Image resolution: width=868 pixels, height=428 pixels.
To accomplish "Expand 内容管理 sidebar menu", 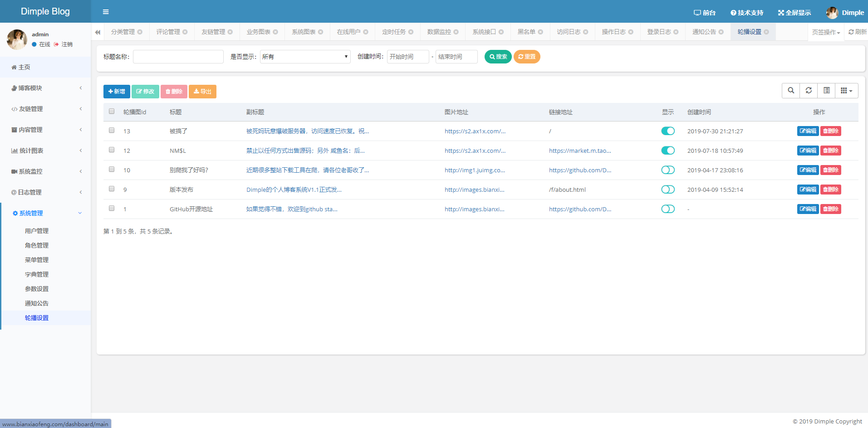I will point(45,130).
